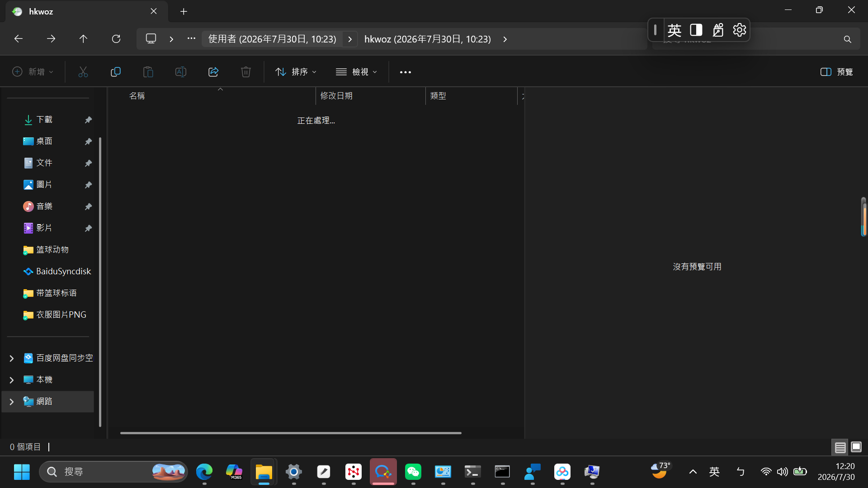
Task: Toggle the 預覽 preview pane
Action: 837,72
